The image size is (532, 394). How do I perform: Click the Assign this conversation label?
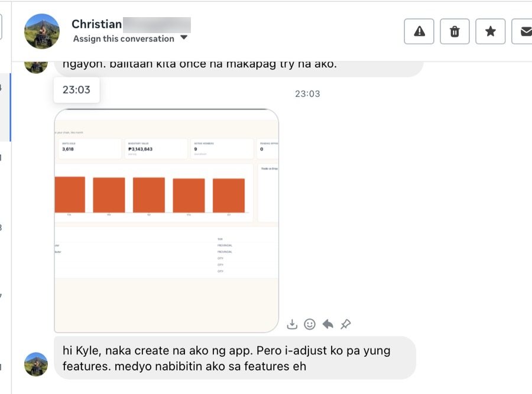(124, 38)
